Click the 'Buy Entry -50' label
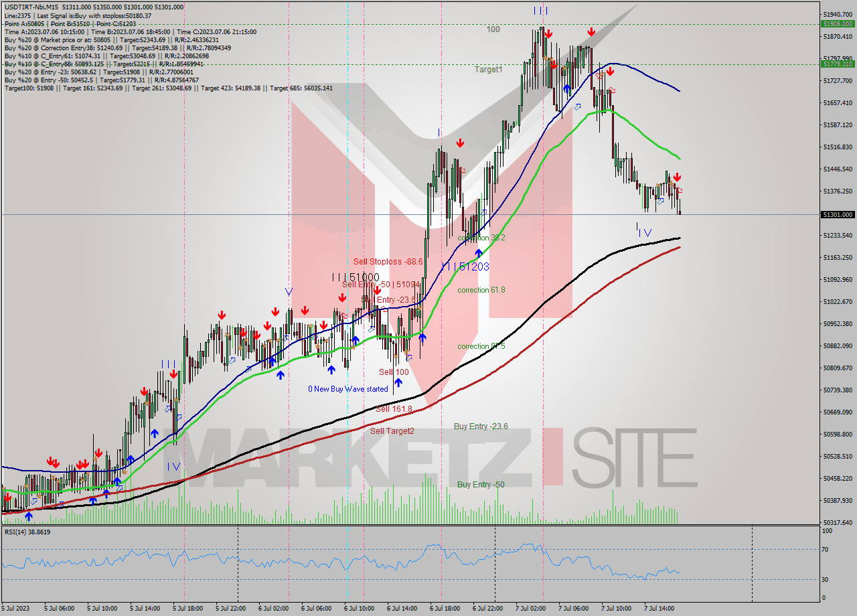857x616 pixels. pyautogui.click(x=481, y=485)
